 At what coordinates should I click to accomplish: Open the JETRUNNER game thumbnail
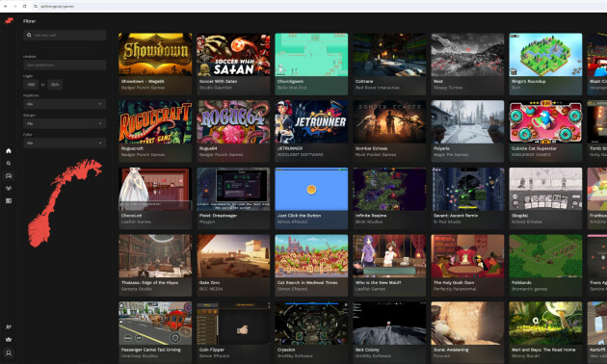311,121
